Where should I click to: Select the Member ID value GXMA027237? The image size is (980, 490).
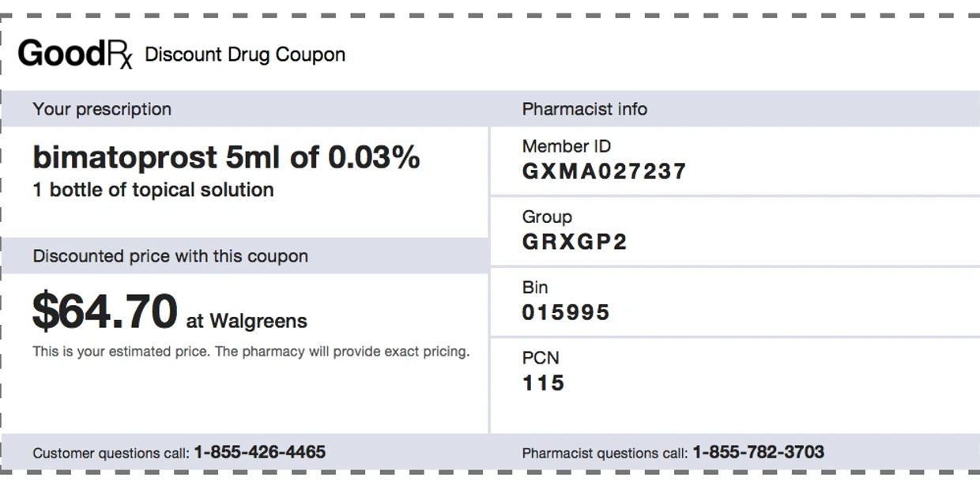pyautogui.click(x=604, y=171)
